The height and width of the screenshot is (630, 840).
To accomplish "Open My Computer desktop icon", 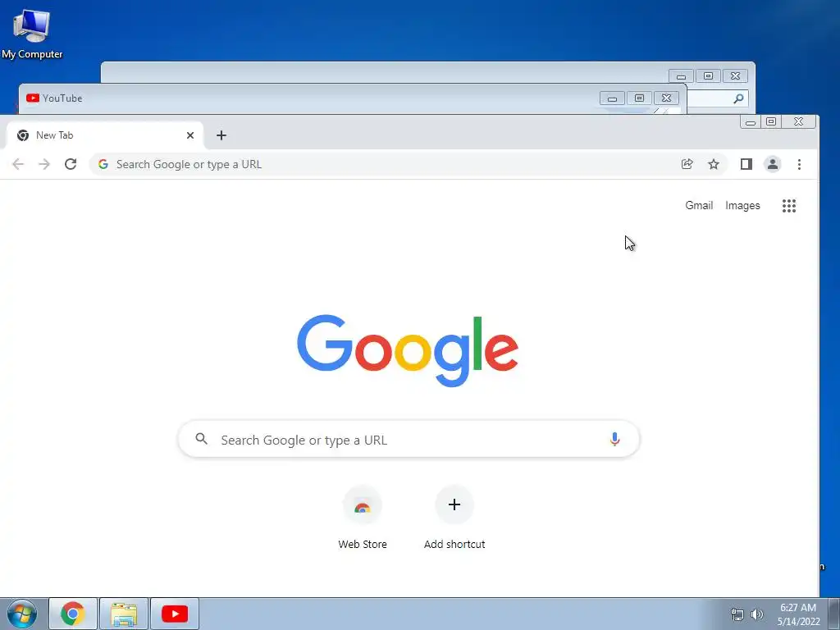I will [x=32, y=32].
